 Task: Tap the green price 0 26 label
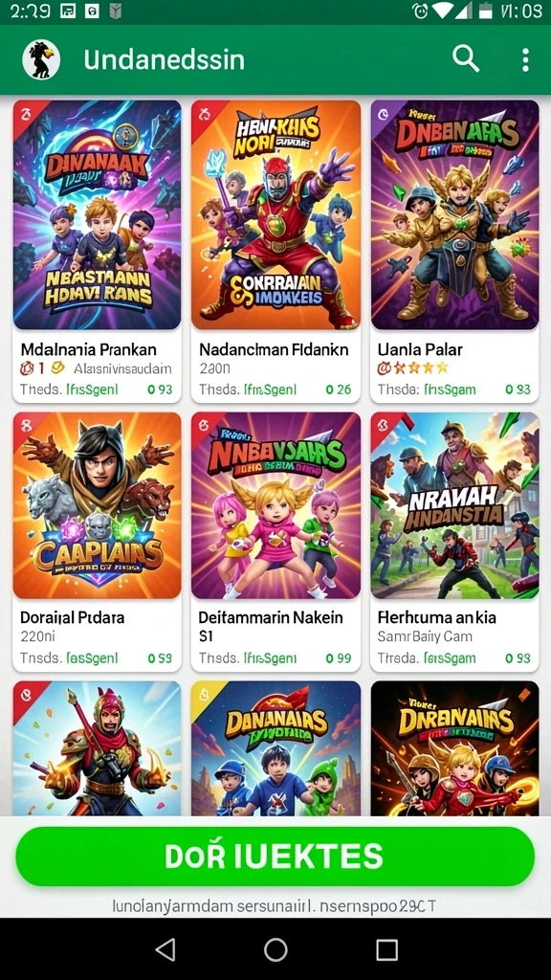(x=339, y=390)
